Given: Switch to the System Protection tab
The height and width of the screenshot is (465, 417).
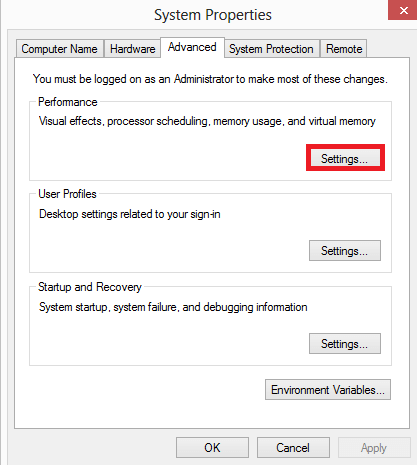Looking at the screenshot, I should coord(272,49).
